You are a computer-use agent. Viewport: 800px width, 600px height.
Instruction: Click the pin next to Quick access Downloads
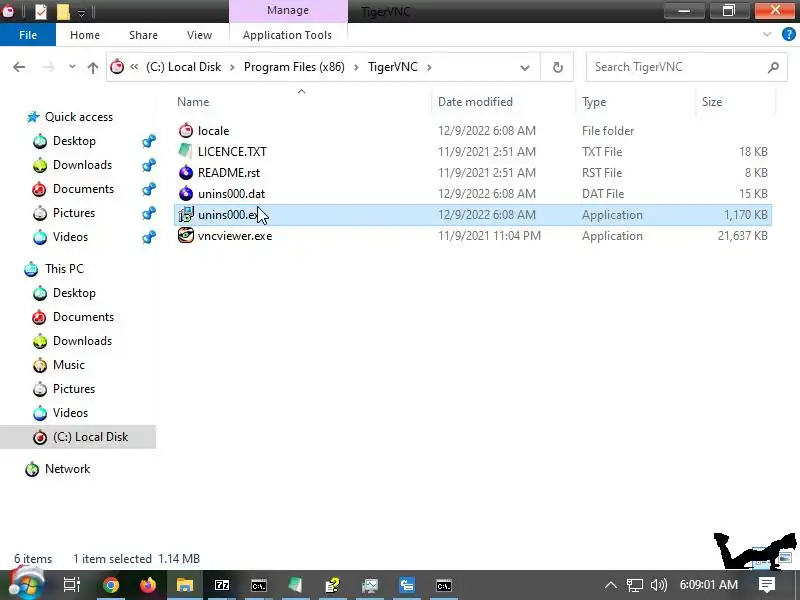pyautogui.click(x=148, y=165)
